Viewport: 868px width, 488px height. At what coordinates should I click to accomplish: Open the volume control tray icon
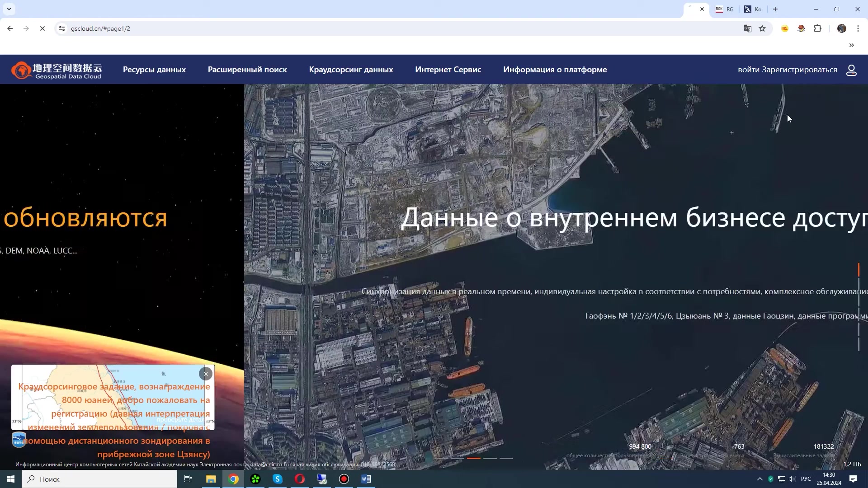tap(792, 479)
